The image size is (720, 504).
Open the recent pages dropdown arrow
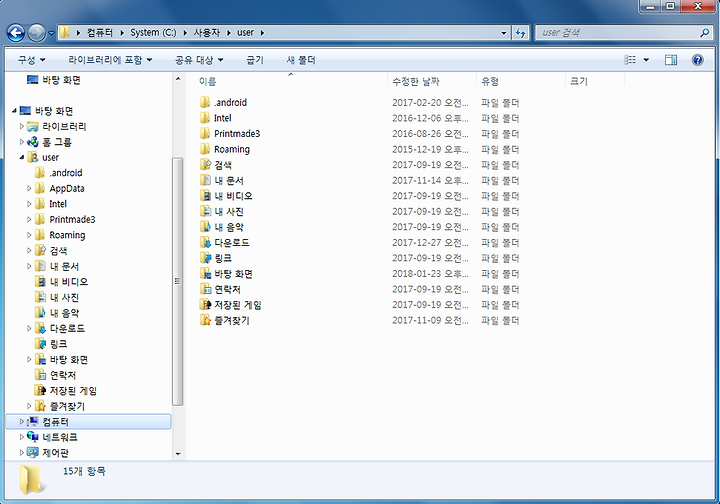pos(51,33)
